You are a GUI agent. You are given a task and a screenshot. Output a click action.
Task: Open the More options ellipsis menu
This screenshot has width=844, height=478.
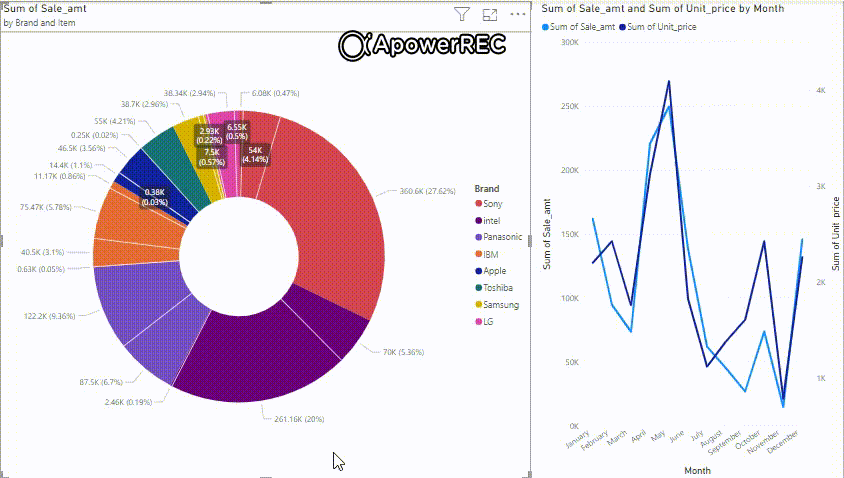518,15
